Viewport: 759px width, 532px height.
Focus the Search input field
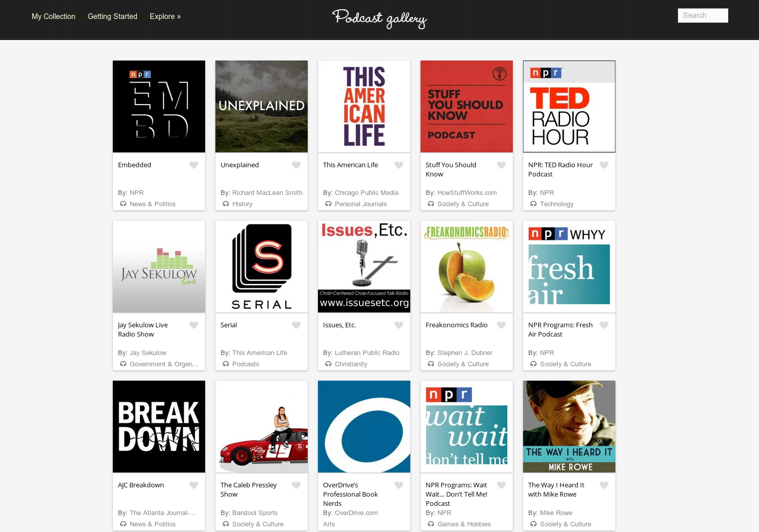(x=703, y=15)
